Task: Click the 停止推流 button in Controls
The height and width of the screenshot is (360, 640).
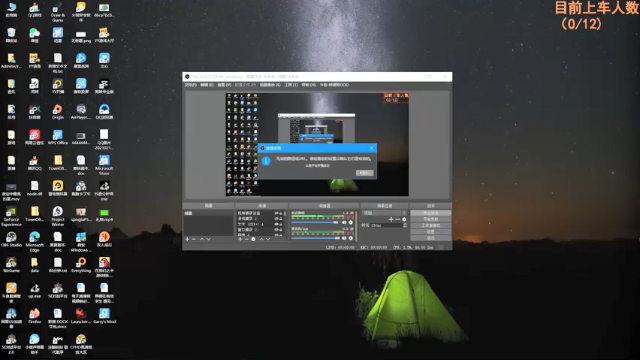Action: (x=431, y=213)
